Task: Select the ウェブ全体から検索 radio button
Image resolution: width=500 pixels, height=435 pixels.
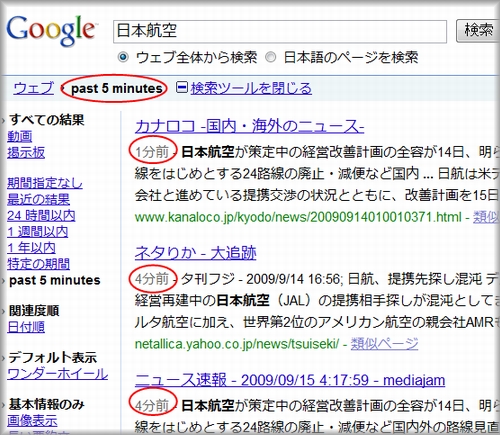Action: pyautogui.click(x=123, y=57)
